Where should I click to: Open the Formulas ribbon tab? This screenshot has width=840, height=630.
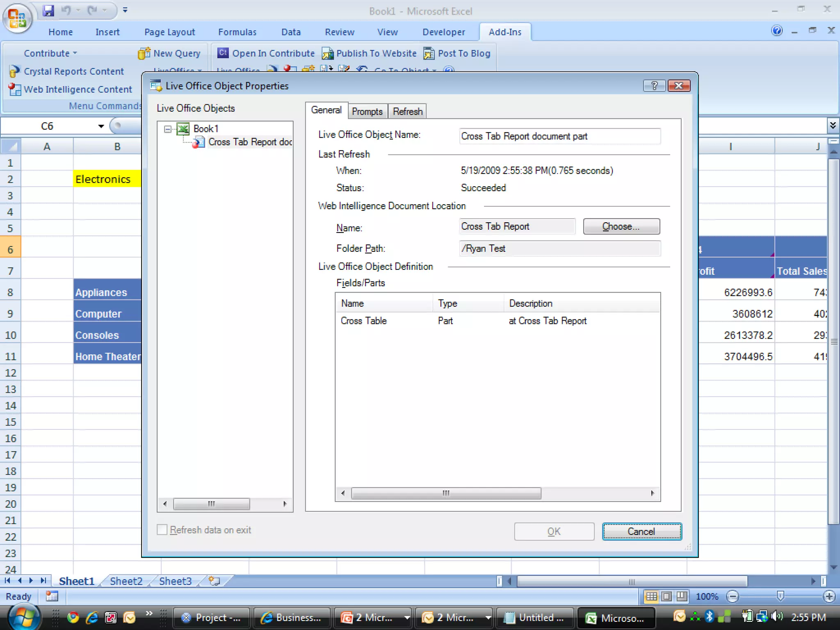click(237, 32)
